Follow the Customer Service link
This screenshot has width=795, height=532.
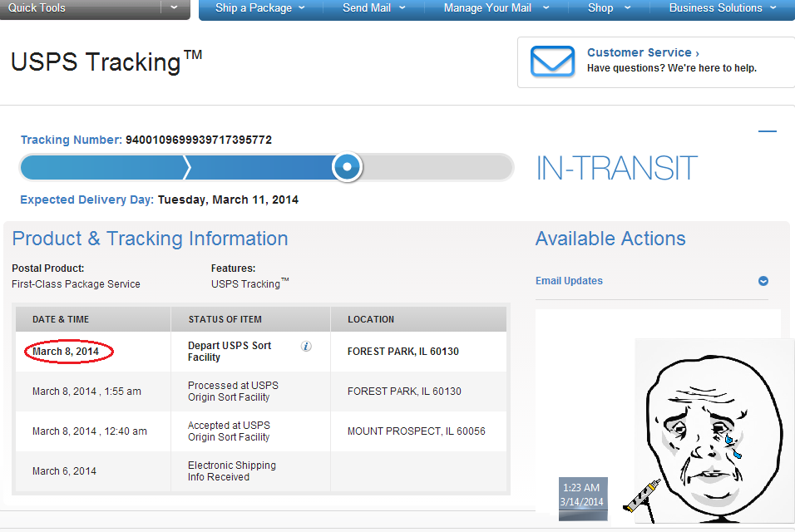[x=643, y=52]
